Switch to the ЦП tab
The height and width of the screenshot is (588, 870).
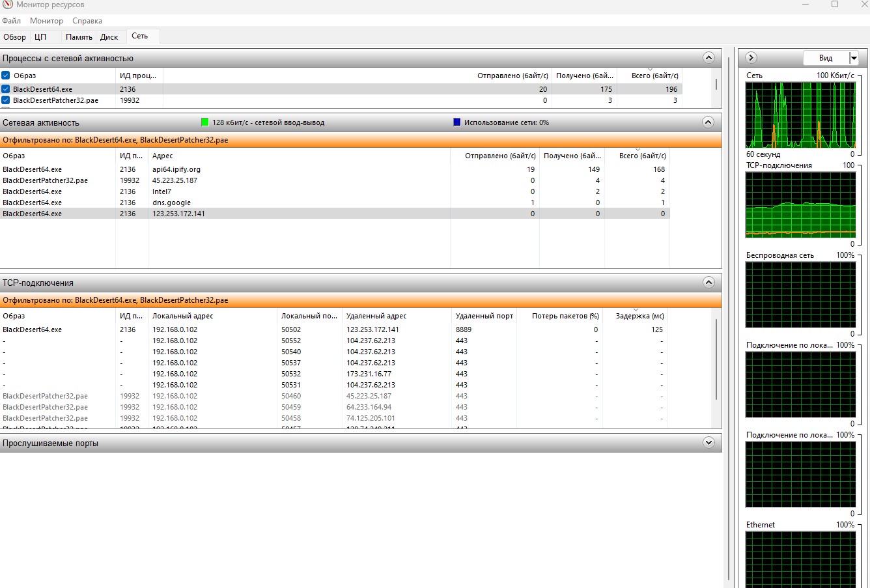(x=40, y=37)
